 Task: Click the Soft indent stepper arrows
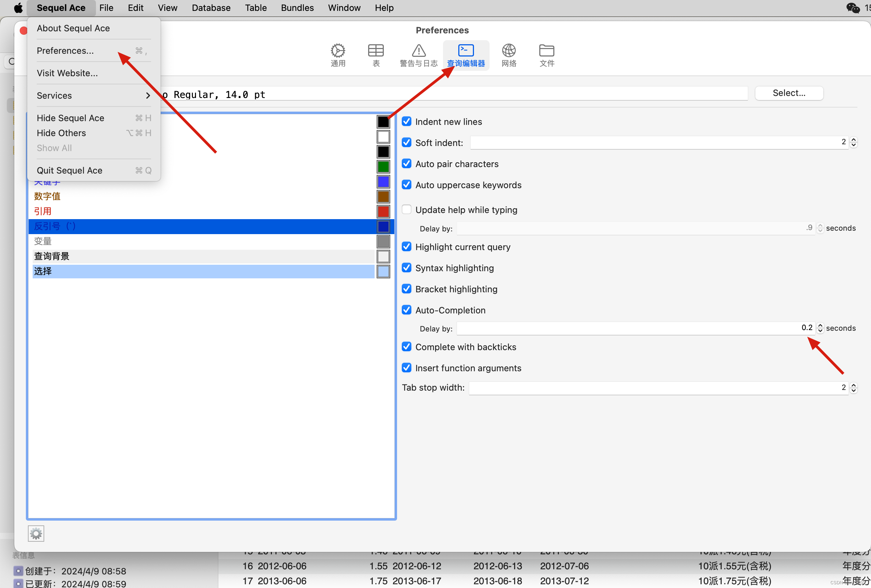point(853,142)
